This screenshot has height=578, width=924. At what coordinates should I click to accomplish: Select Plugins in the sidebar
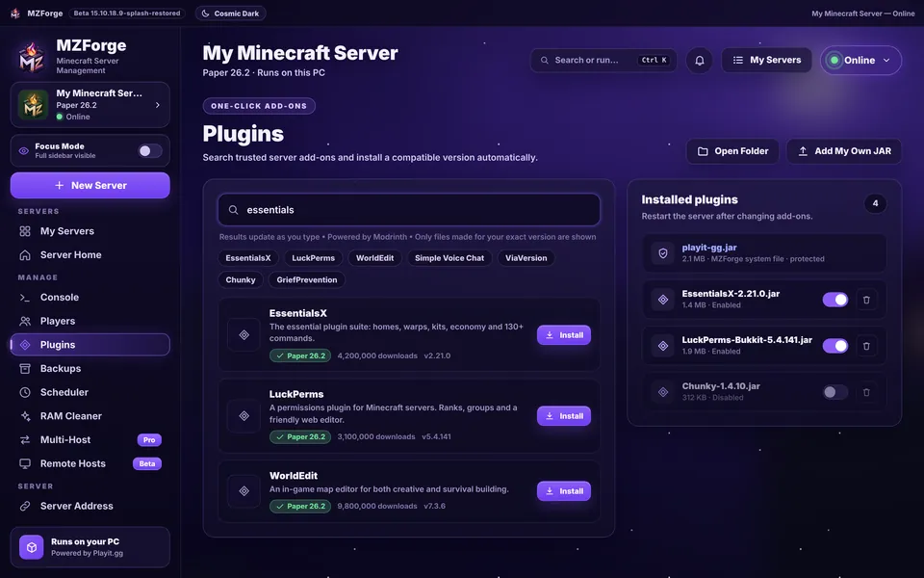click(x=90, y=345)
